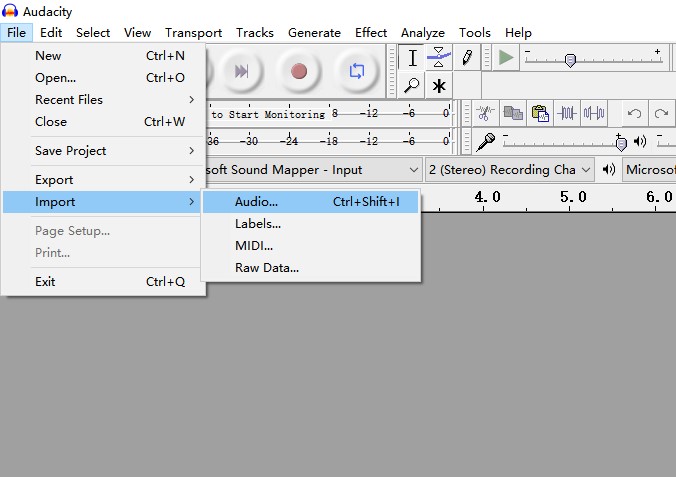Viewport: 676px width, 477px height.
Task: Choose Open... from the File menu
Action: pos(103,78)
